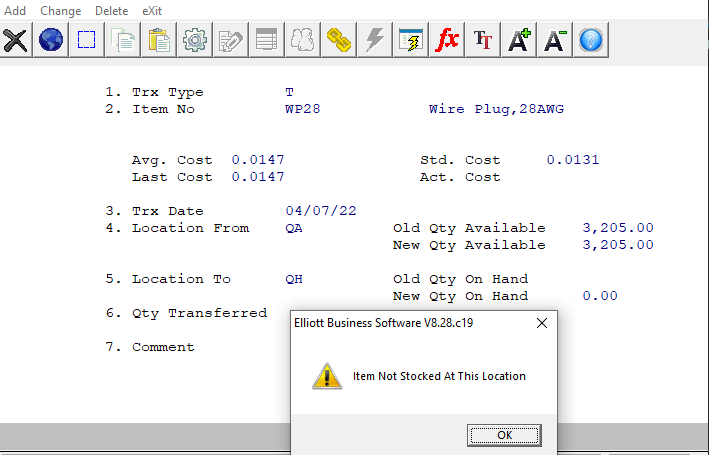The height and width of the screenshot is (455, 709).
Task: Open the spreadsheet list view icon
Action: click(266, 40)
